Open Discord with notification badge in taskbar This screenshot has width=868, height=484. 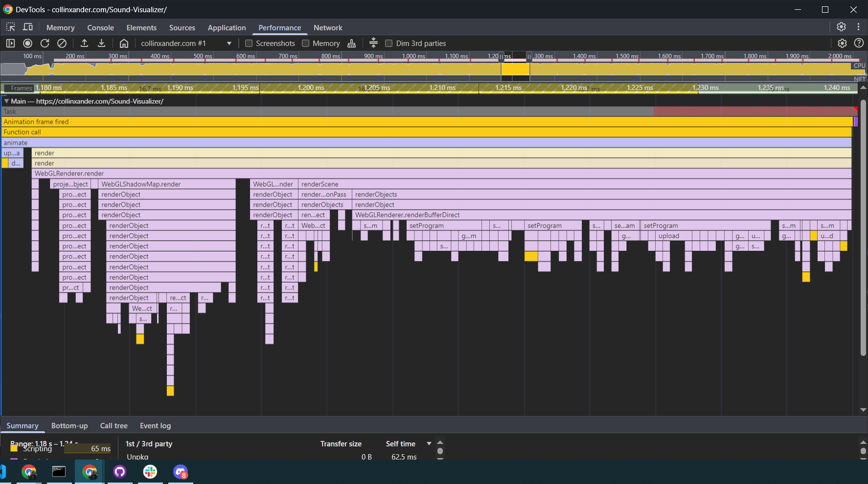point(181,472)
